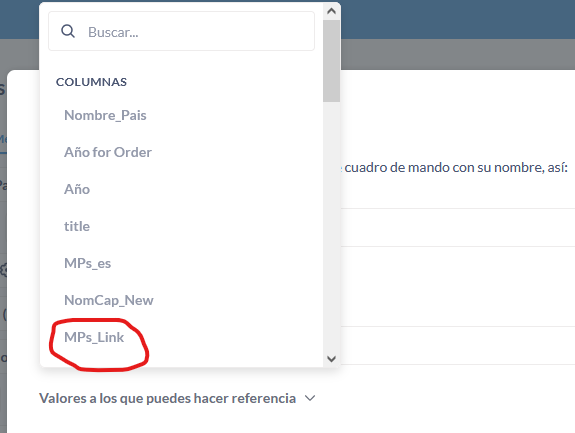Click the column list scrollbar thumb
This screenshot has width=575, height=433.
[332, 61]
